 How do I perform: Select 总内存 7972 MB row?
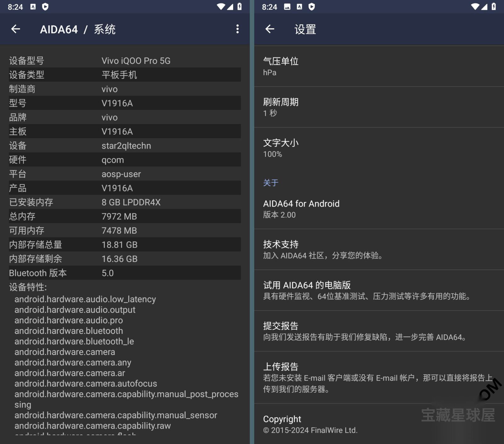[x=125, y=216]
